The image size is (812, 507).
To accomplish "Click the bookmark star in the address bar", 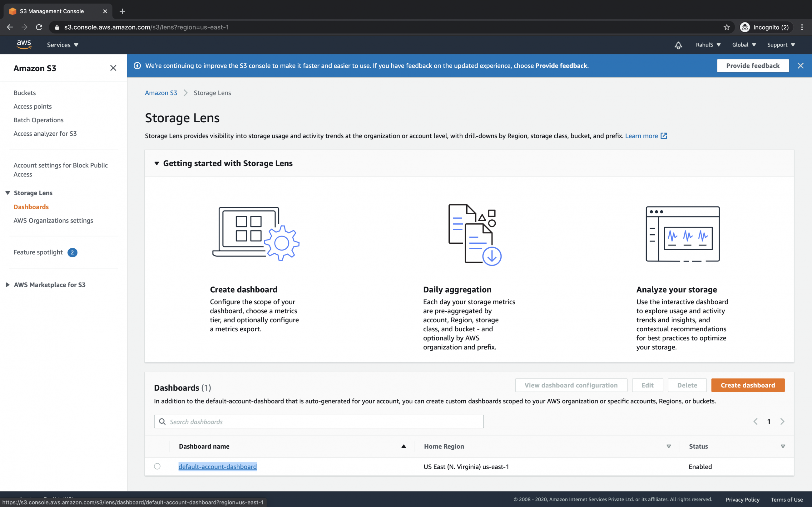I will (x=726, y=27).
